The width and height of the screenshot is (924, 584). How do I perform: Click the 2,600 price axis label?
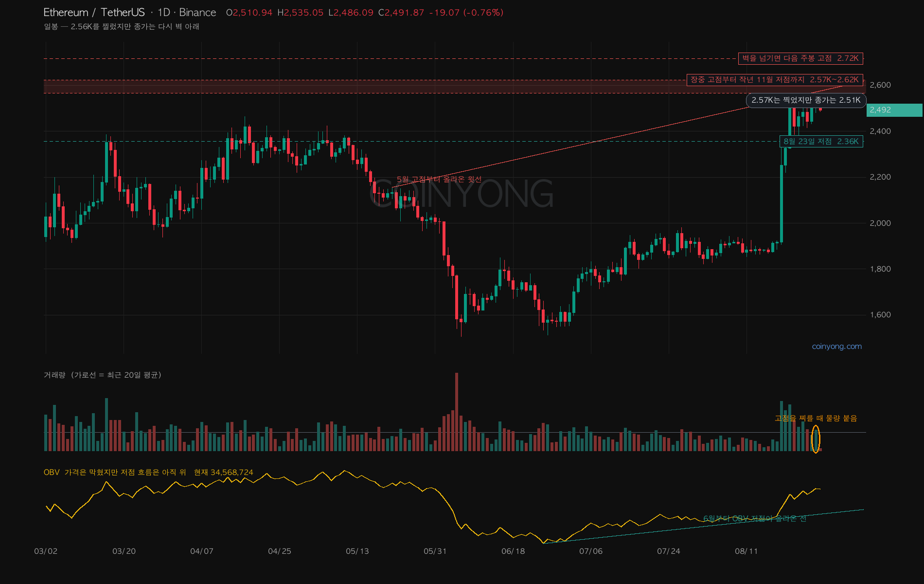click(x=880, y=85)
